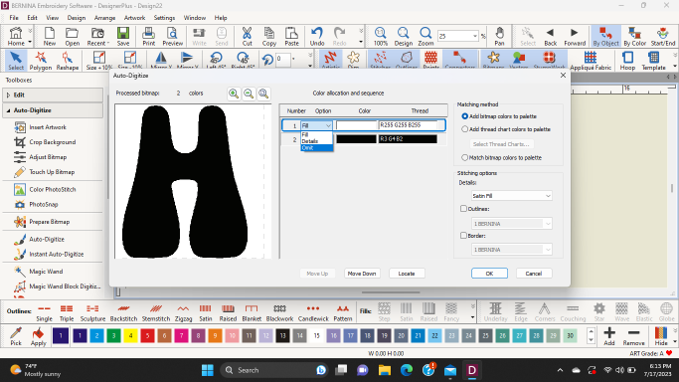This screenshot has width=679, height=382.
Task: Toggle By Object color film view
Action: point(606,36)
